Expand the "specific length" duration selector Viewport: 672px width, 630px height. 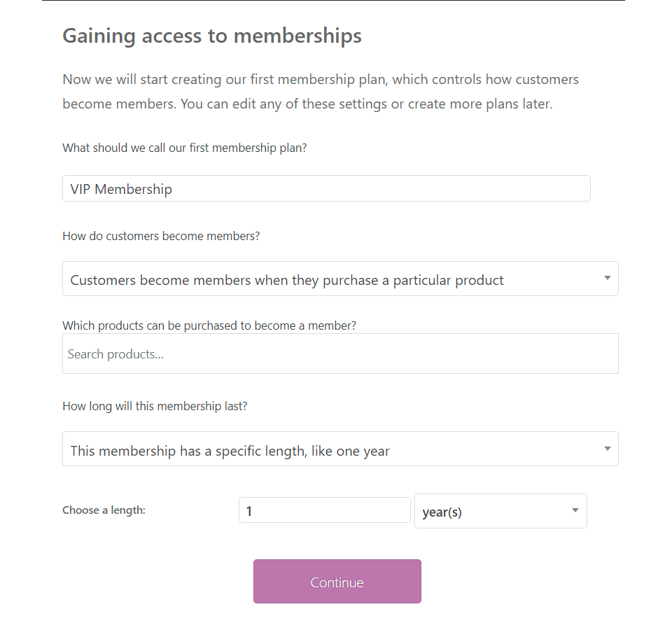click(x=340, y=449)
